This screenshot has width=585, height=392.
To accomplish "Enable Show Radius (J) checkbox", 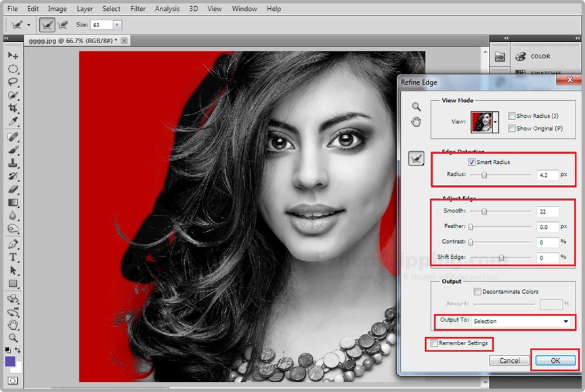I will click(511, 116).
